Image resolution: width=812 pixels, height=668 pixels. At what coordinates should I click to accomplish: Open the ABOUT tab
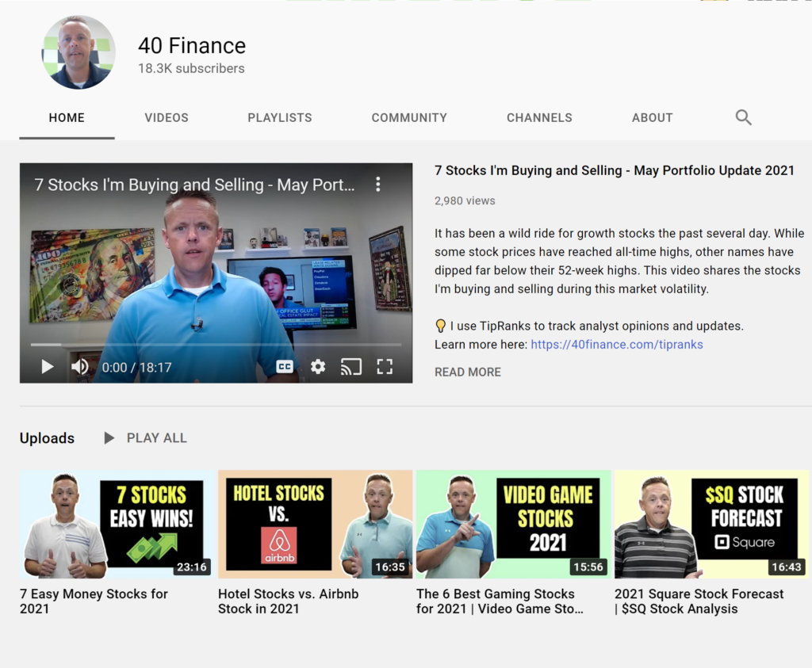point(652,117)
